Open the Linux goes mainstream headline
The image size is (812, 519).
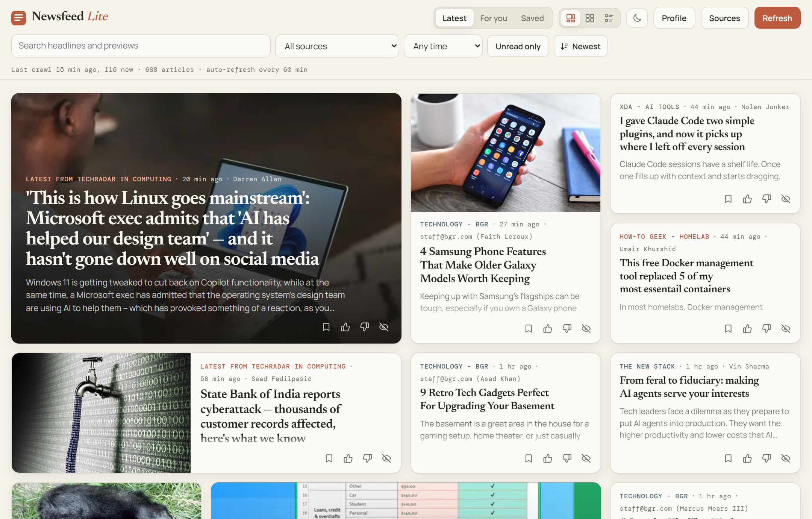[173, 228]
